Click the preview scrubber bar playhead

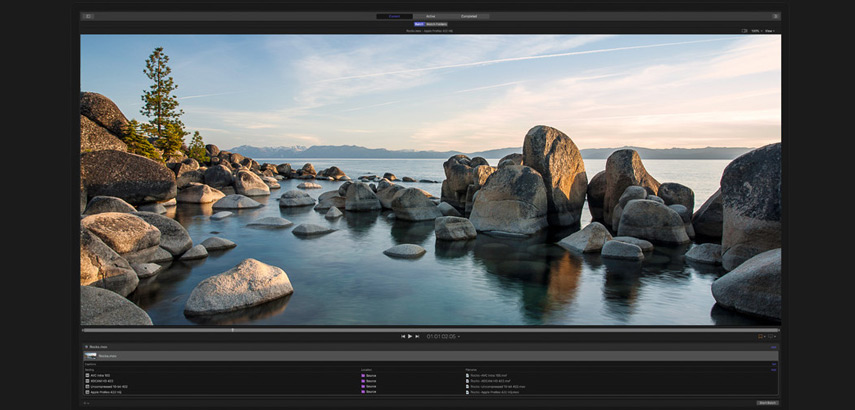tap(232, 329)
